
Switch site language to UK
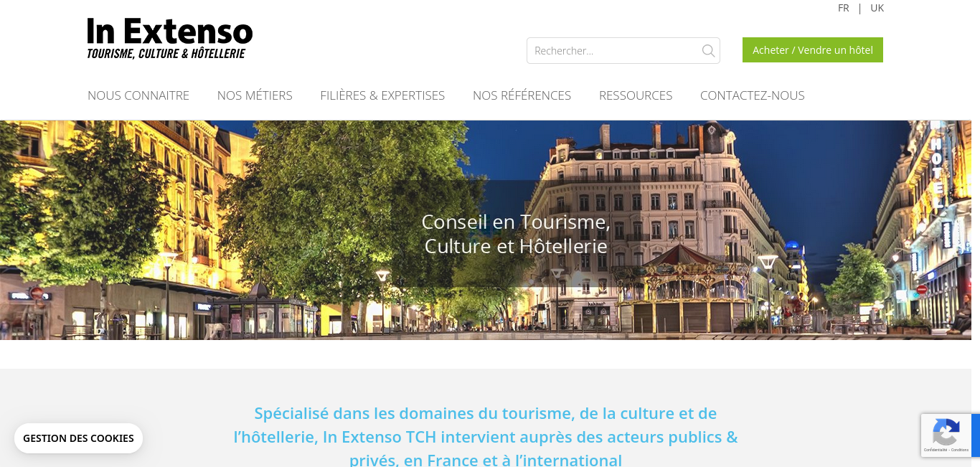coord(877,8)
